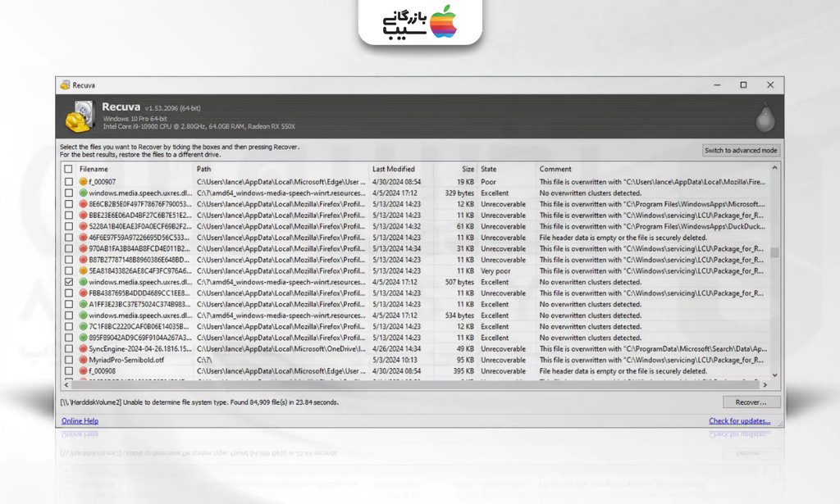Screen dimensions: 840x504
Task: Click horizontal scrollbar left arrow
Action: pyautogui.click(x=66, y=384)
